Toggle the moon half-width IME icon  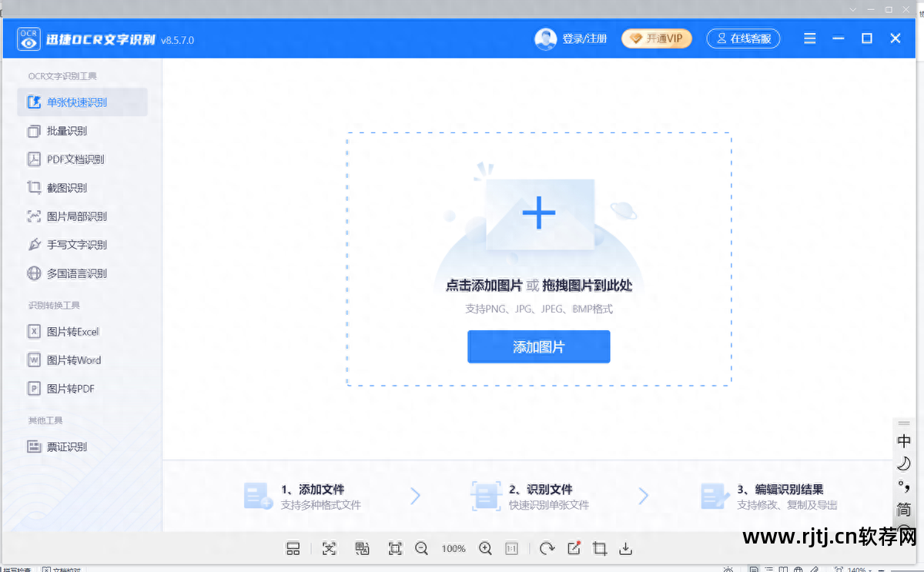point(904,463)
